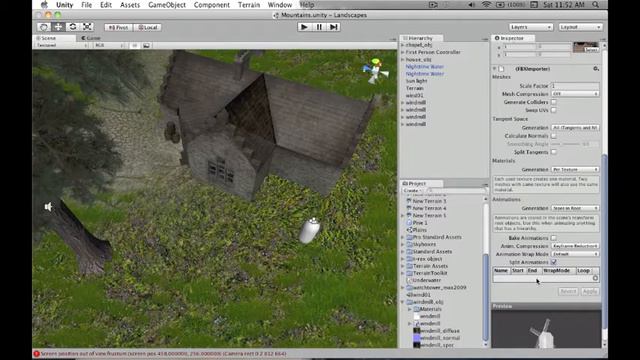Click the Revert button in Inspector
The image size is (640, 360).
coord(568,291)
